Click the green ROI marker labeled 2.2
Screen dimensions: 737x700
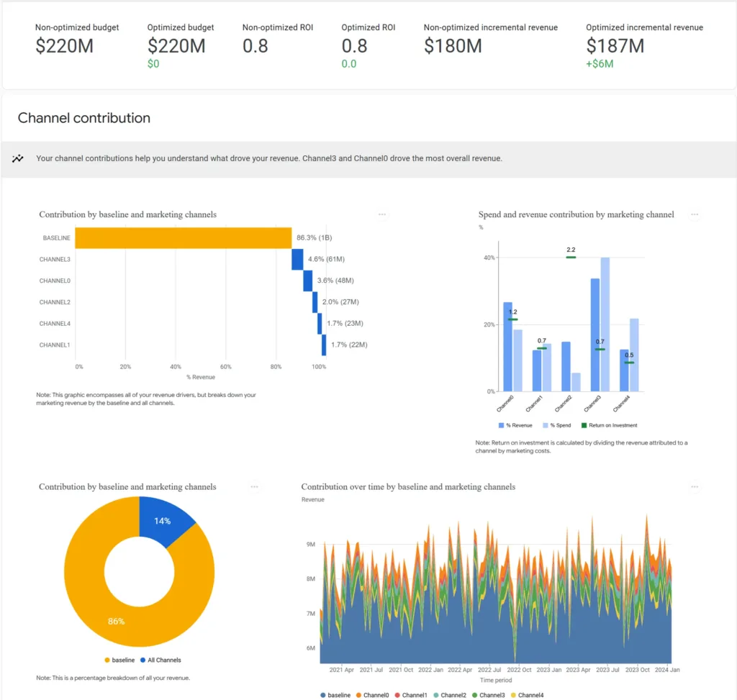click(571, 257)
